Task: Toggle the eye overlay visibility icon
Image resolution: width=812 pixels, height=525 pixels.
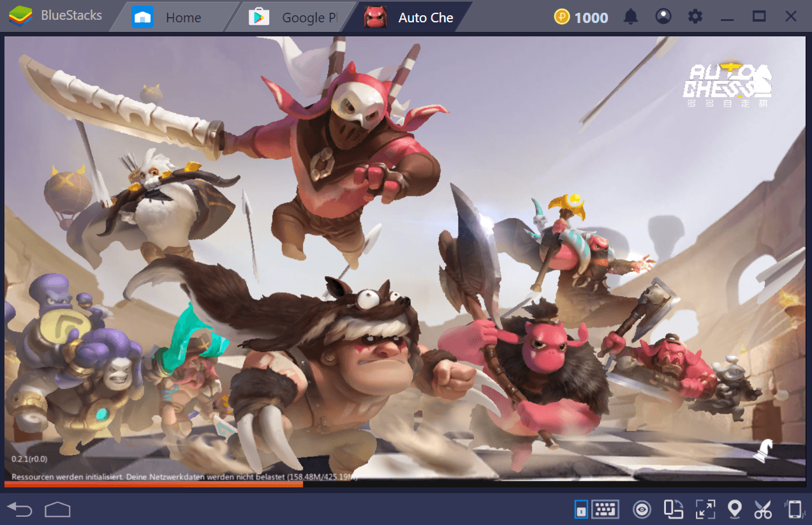Action: 642,509
